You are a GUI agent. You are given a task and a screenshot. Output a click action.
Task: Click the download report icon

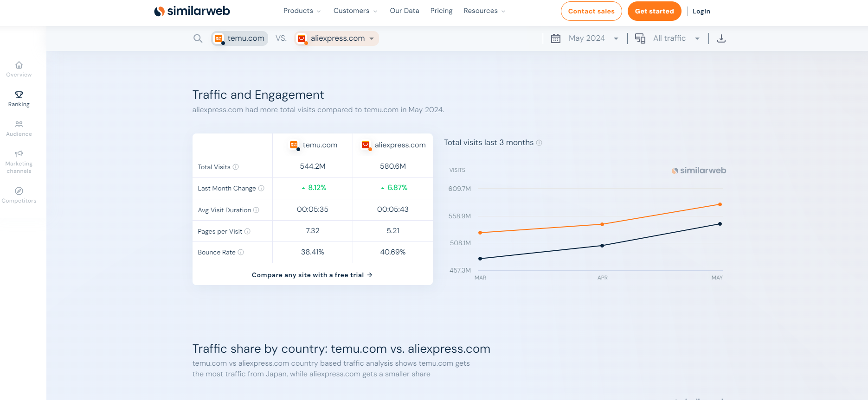coord(721,38)
